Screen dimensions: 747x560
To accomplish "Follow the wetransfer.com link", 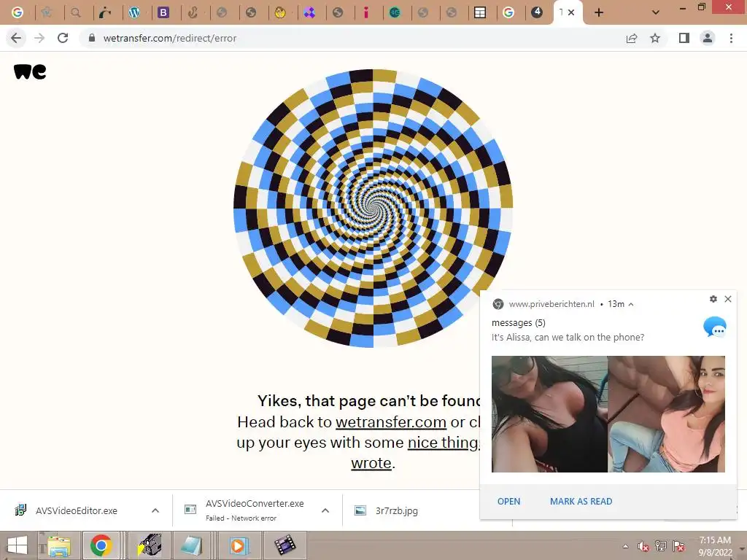I will (391, 422).
